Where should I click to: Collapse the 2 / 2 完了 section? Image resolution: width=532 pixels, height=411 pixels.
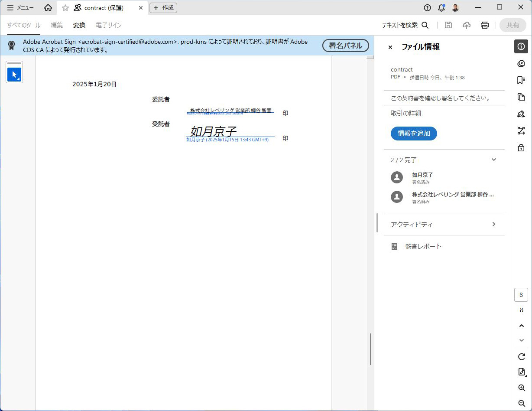point(494,160)
